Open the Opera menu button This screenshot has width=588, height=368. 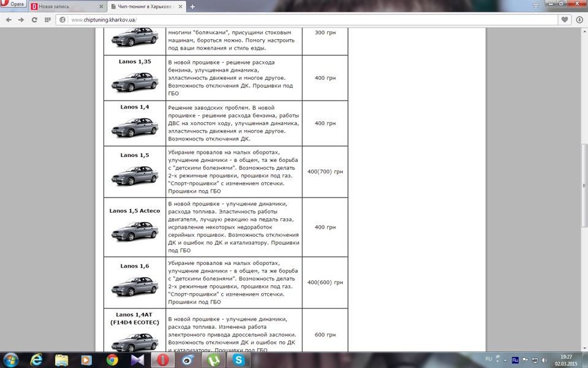[13, 4]
